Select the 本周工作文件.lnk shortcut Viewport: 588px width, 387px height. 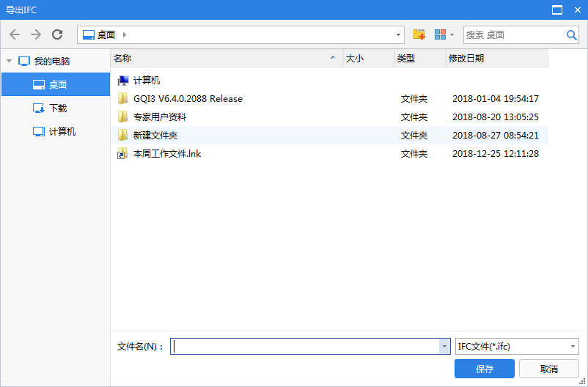[x=166, y=154]
